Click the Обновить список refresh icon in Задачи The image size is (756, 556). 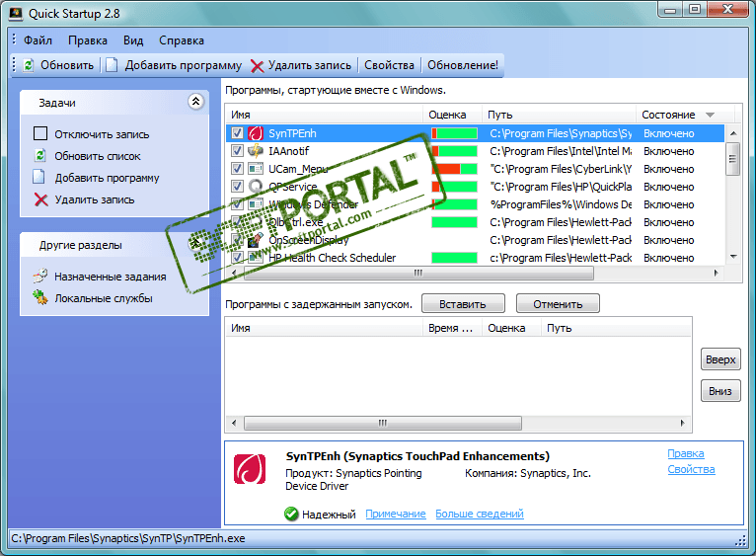40,156
